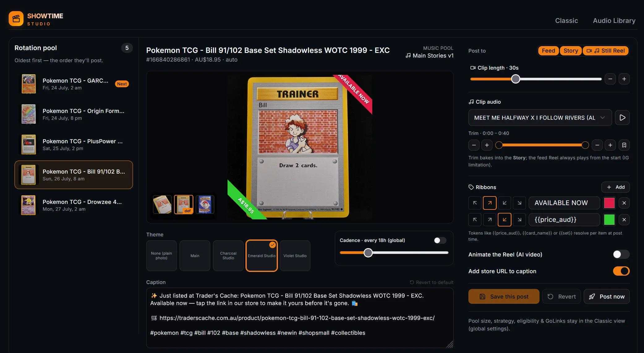This screenshot has height=353, width=644.
Task: Add a new ribbon
Action: (616, 187)
